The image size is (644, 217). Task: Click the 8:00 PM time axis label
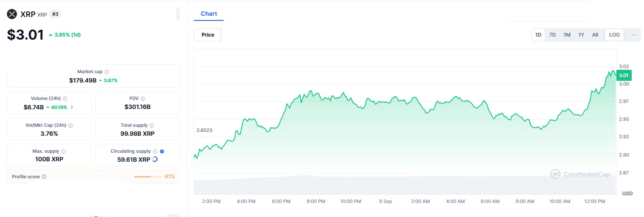(x=316, y=201)
